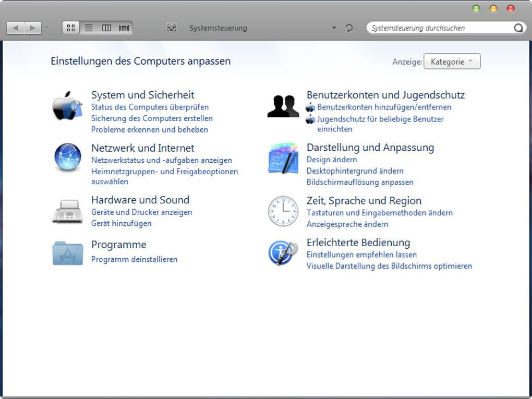Screen dimensions: 532x399
Task: Click the search magnifier icon
Action: coord(518,28)
